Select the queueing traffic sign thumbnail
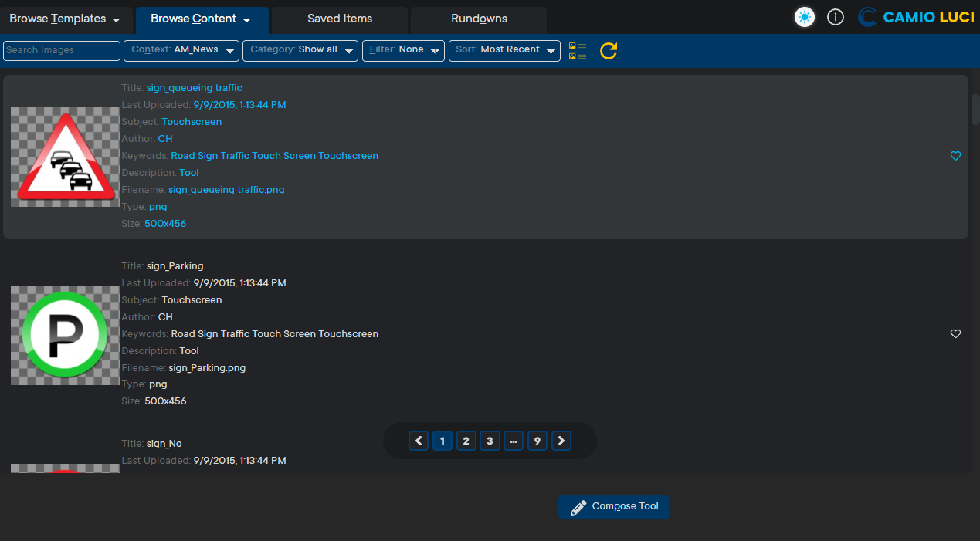This screenshot has width=980, height=541. point(65,157)
